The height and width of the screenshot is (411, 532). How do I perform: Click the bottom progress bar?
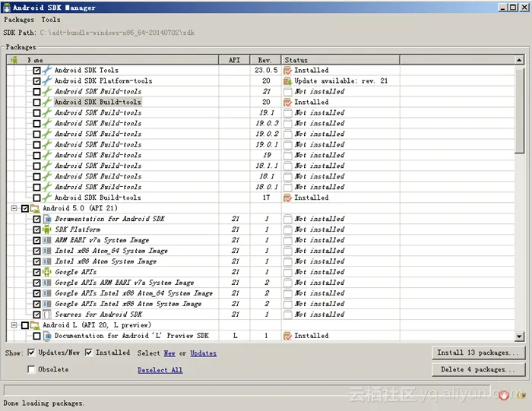(247, 390)
